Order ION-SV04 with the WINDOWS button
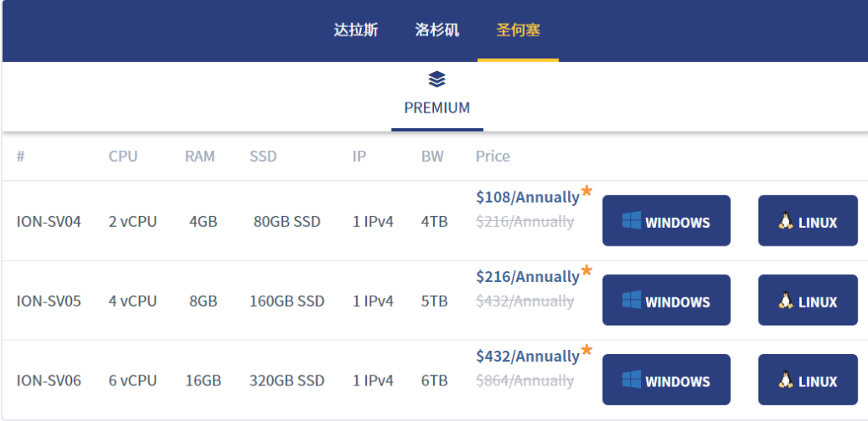Image resolution: width=868 pixels, height=421 pixels. click(x=666, y=221)
